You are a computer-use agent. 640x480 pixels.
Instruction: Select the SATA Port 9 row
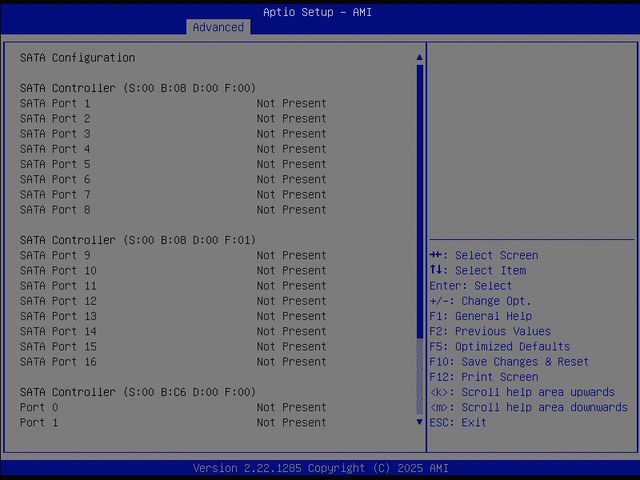tap(173, 255)
